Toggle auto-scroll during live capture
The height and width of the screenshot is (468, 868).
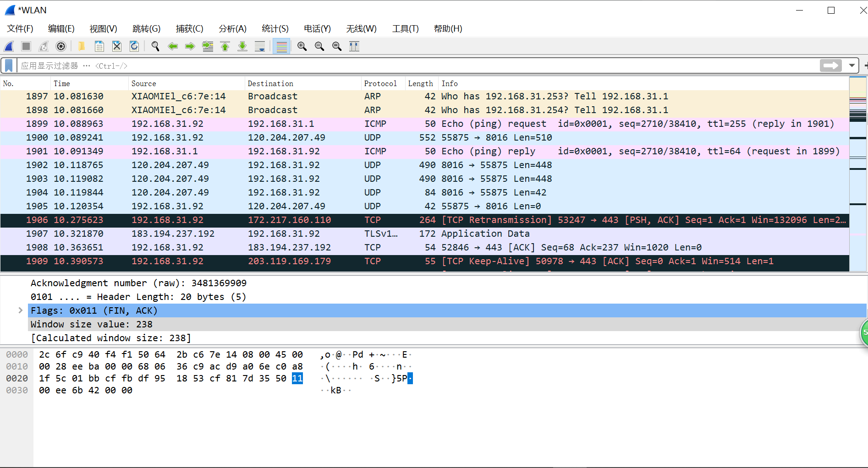[260, 46]
